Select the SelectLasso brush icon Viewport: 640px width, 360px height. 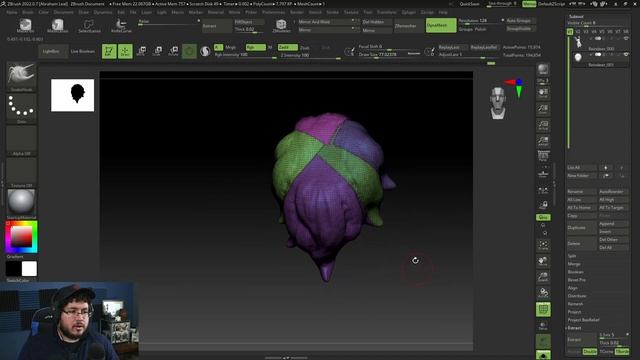point(89,25)
